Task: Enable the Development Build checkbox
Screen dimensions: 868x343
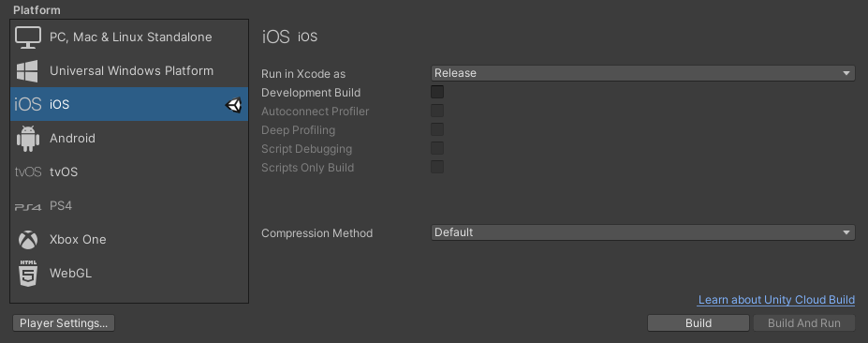Action: coord(437,92)
